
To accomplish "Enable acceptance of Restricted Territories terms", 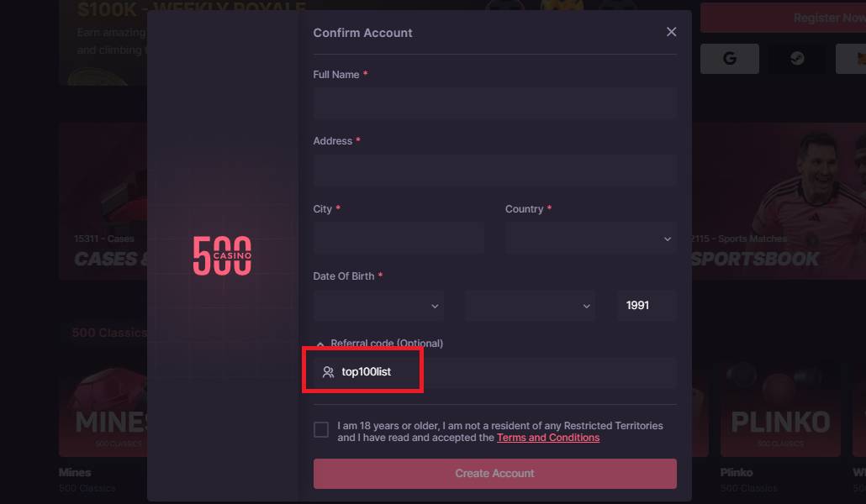I will (x=320, y=429).
